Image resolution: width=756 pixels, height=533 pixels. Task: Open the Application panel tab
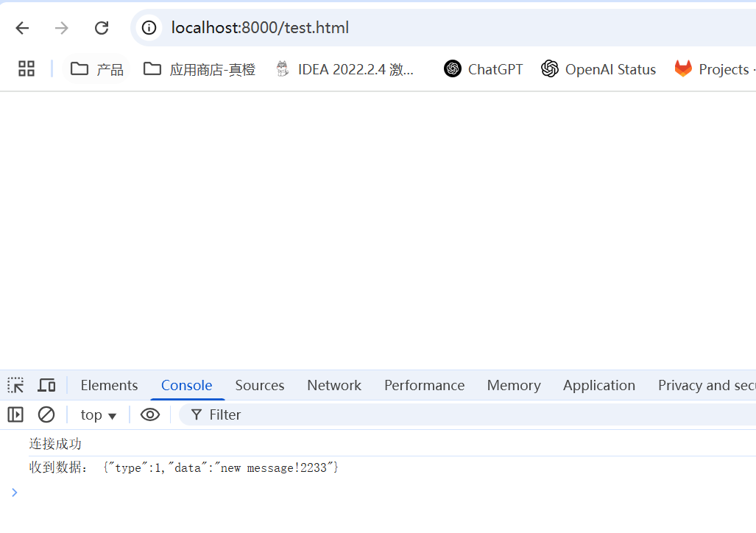pos(598,384)
